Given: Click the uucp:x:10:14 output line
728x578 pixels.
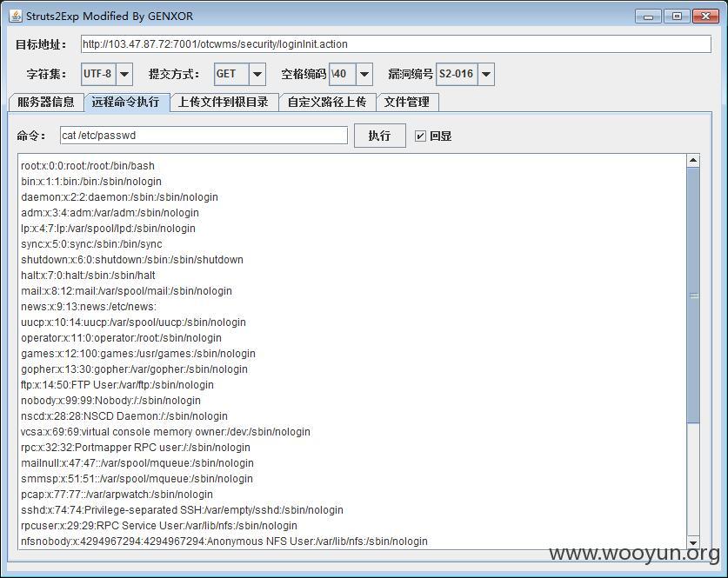Looking at the screenshot, I should coord(133,322).
